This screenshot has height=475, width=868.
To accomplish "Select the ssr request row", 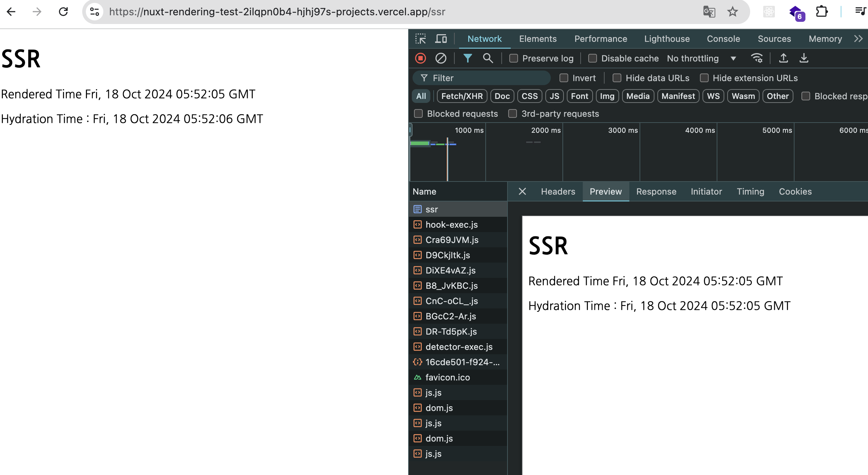I will [458, 209].
